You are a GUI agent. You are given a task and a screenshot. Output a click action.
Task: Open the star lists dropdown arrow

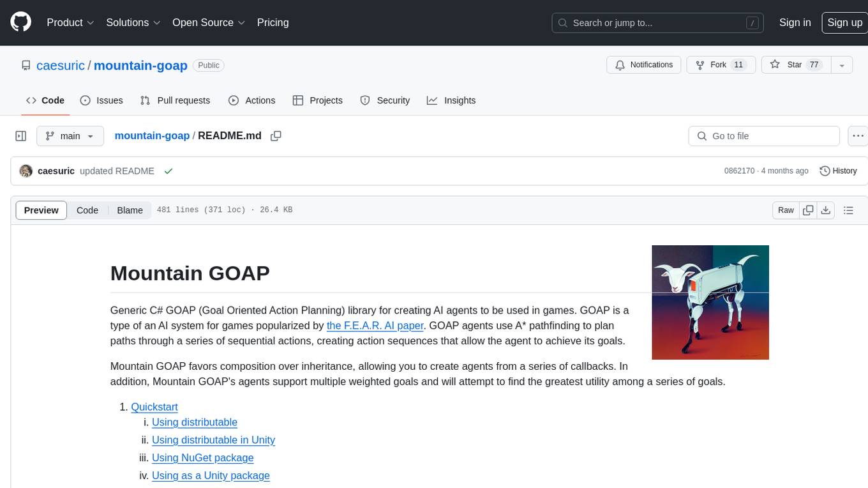842,65
